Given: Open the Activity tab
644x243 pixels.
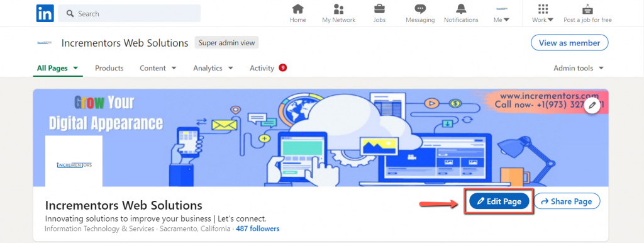Looking at the screenshot, I should pos(262,68).
